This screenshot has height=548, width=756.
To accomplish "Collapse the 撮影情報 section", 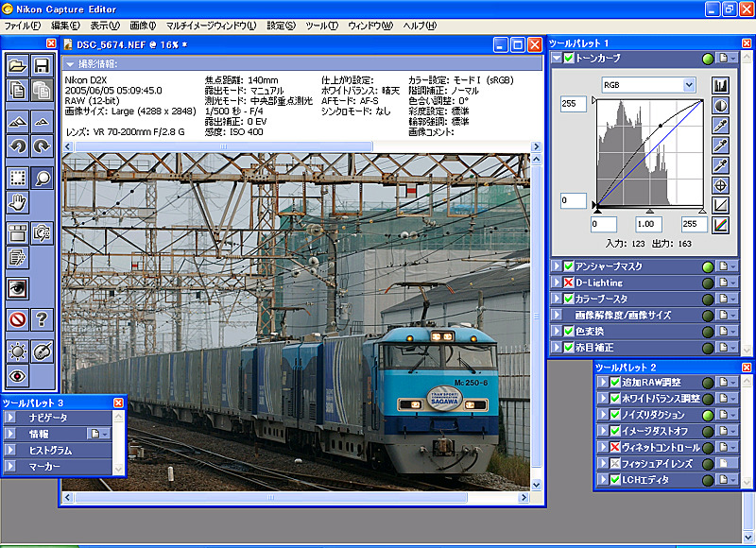I will click(x=70, y=63).
